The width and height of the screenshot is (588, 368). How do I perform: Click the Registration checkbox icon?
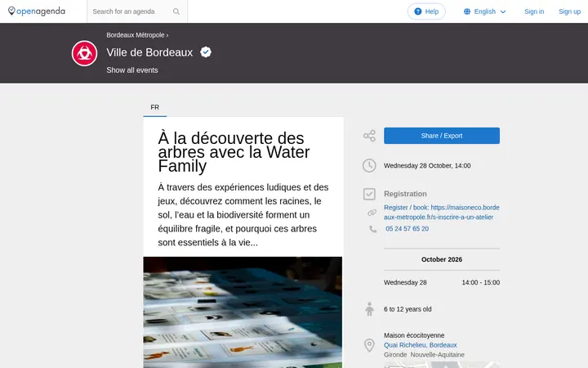coord(369,194)
